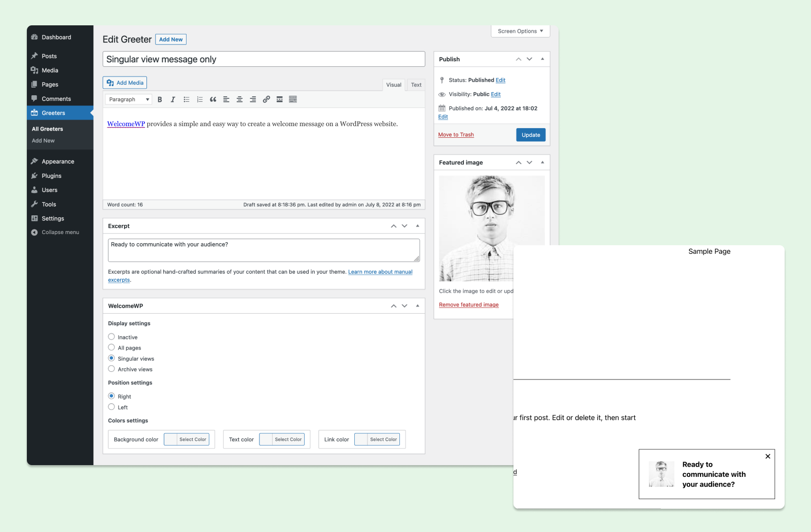
Task: Edit the publish Status
Action: (x=500, y=80)
